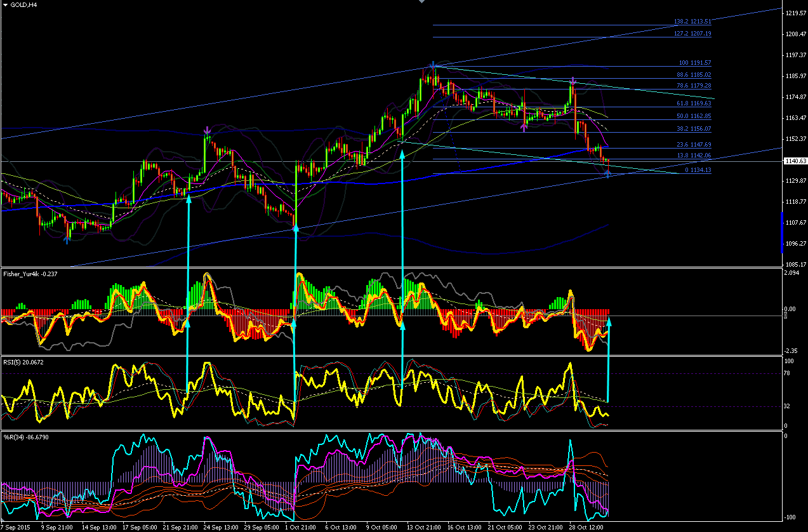Select the 13.8 1142.06 Fibonacci level

point(692,156)
